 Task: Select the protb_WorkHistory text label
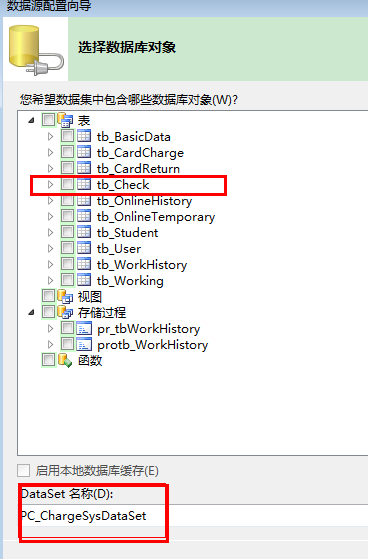pyautogui.click(x=152, y=345)
